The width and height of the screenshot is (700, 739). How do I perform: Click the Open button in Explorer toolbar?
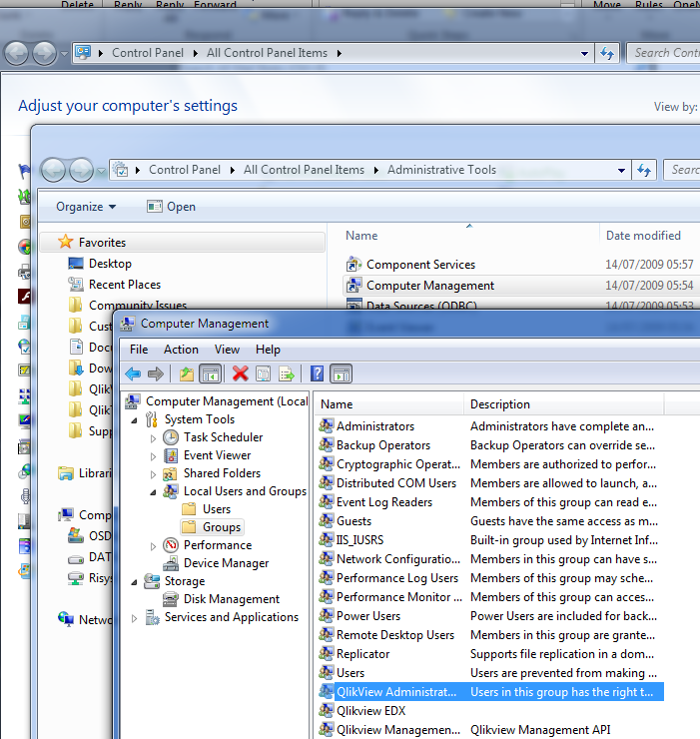pyautogui.click(x=171, y=207)
